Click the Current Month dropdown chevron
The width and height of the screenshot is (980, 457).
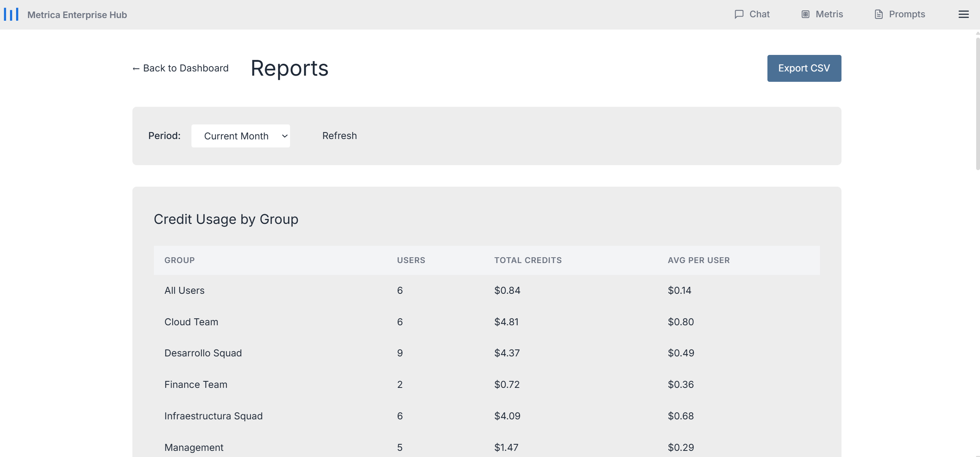pos(285,136)
